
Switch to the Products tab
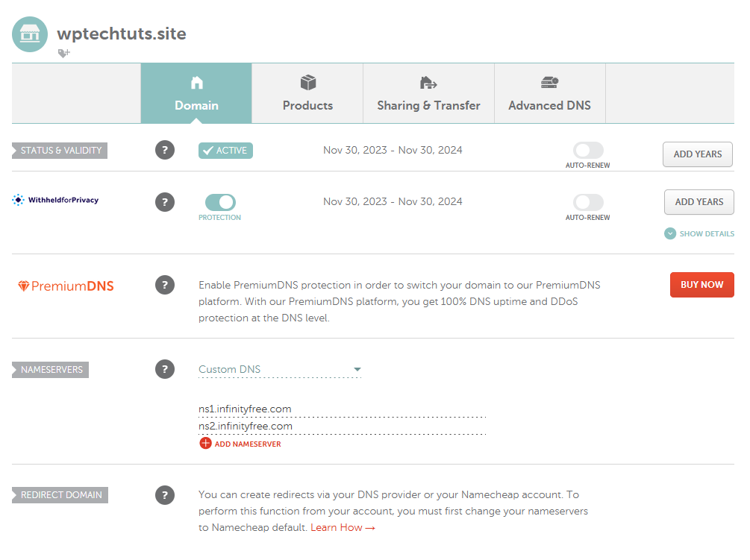pyautogui.click(x=307, y=93)
